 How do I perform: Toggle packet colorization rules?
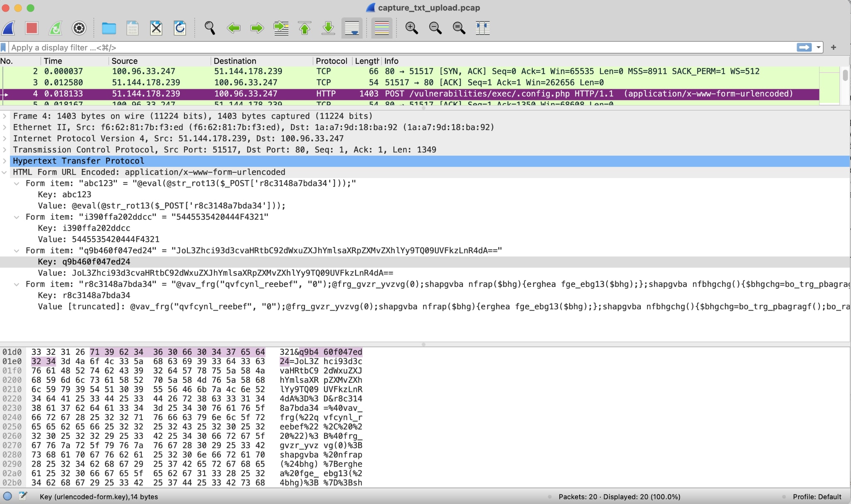382,28
